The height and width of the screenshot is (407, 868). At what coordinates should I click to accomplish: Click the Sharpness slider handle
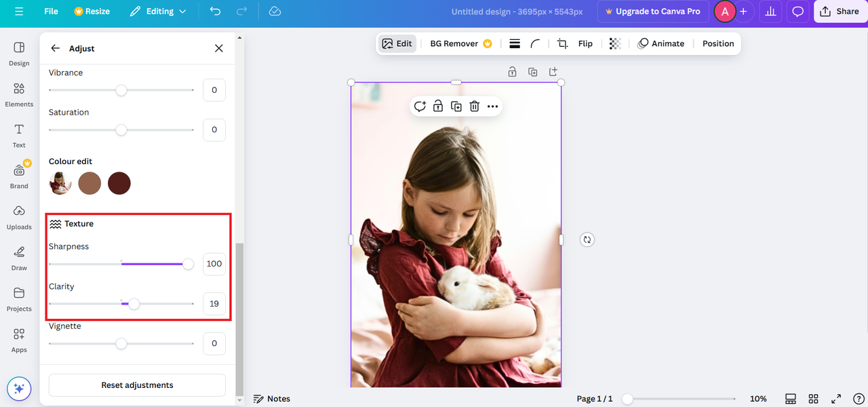tap(188, 264)
